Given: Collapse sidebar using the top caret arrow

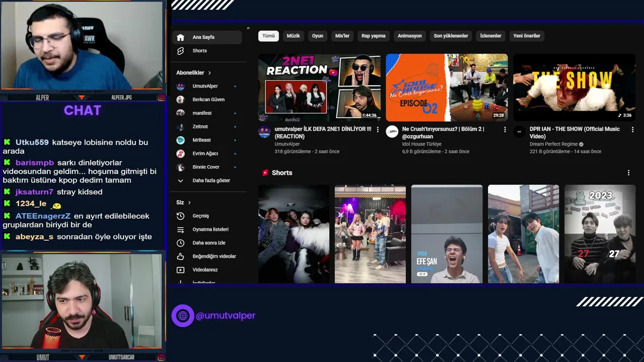Looking at the screenshot, I should point(248,28).
